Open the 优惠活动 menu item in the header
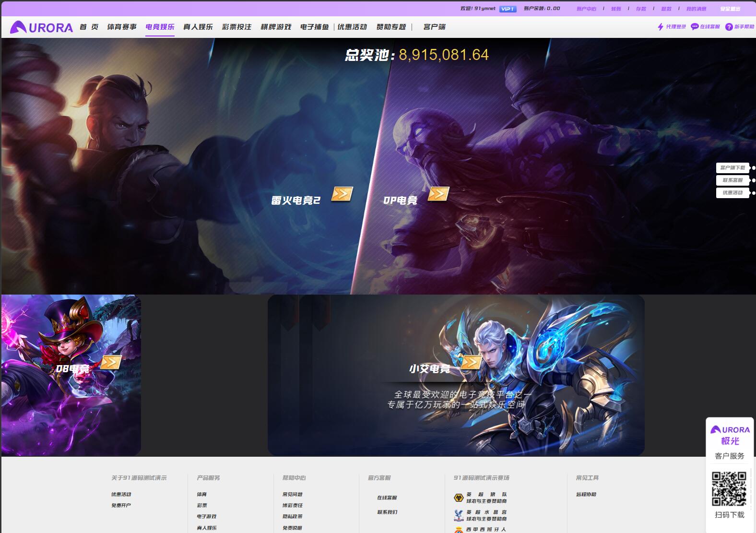The width and height of the screenshot is (756, 533). (352, 27)
